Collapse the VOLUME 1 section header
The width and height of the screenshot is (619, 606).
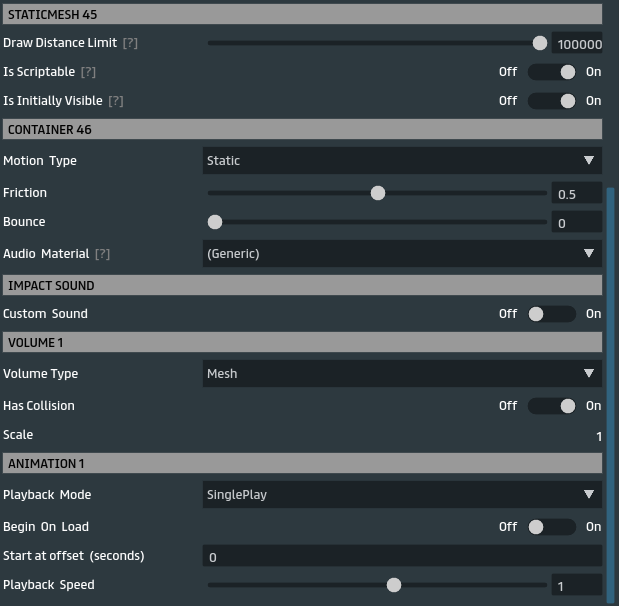302,342
